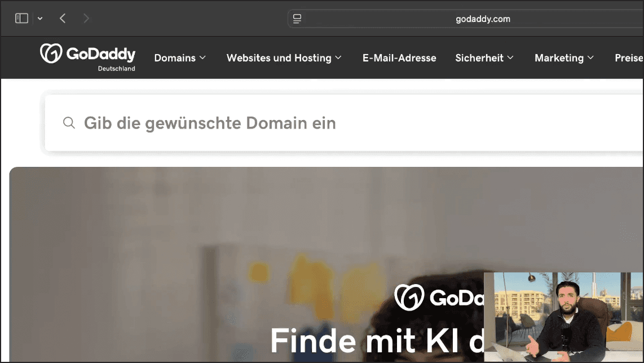644x363 pixels.
Task: Expand Websites und Hosting menu
Action: coord(284,58)
